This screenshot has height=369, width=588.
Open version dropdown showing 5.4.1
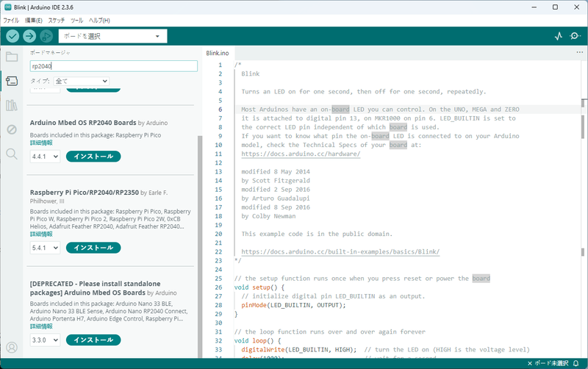click(45, 248)
